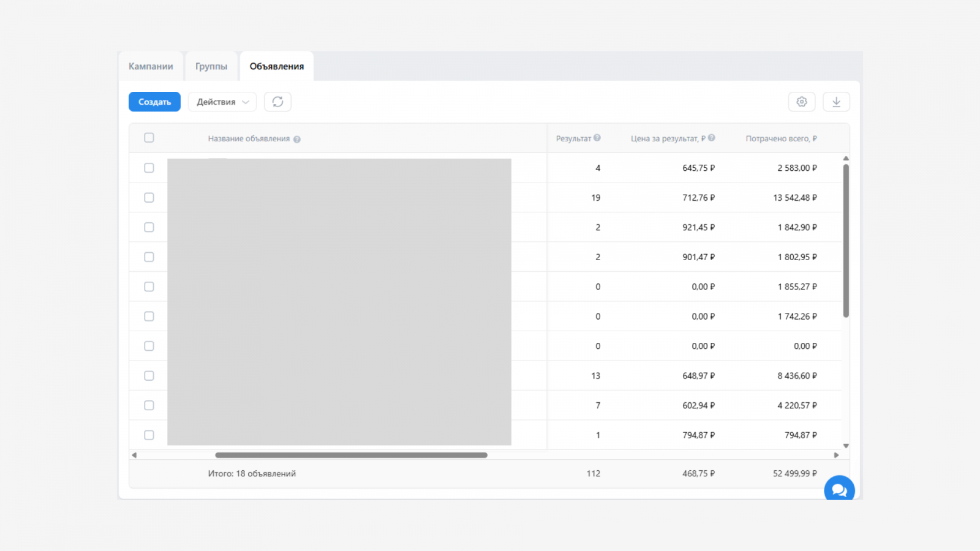Click the 645,75 ₽ price cell

[x=698, y=168]
